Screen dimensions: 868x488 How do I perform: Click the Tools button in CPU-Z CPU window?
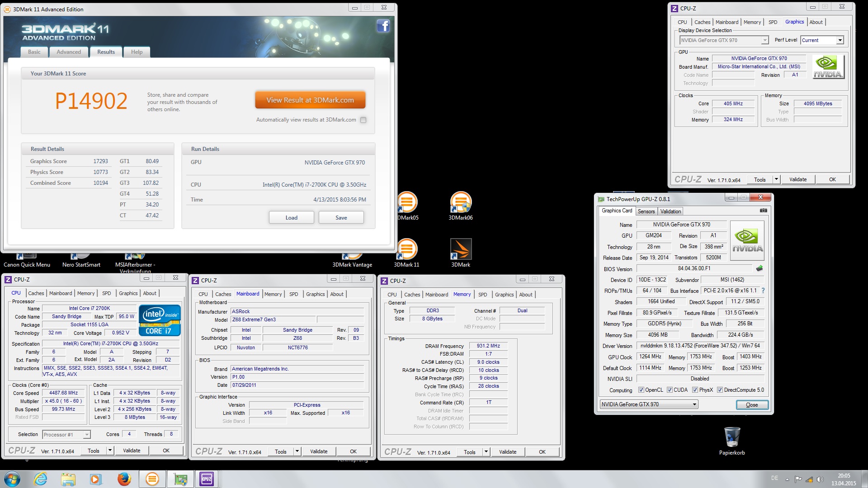coord(94,450)
